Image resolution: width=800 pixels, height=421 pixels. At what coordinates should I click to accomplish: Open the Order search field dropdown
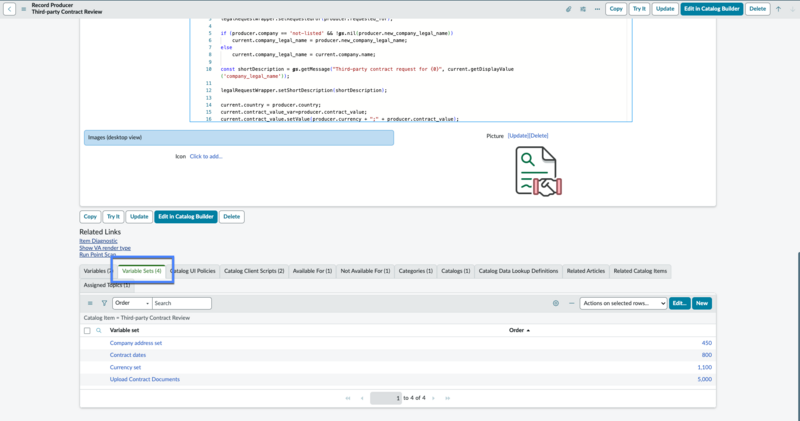132,303
